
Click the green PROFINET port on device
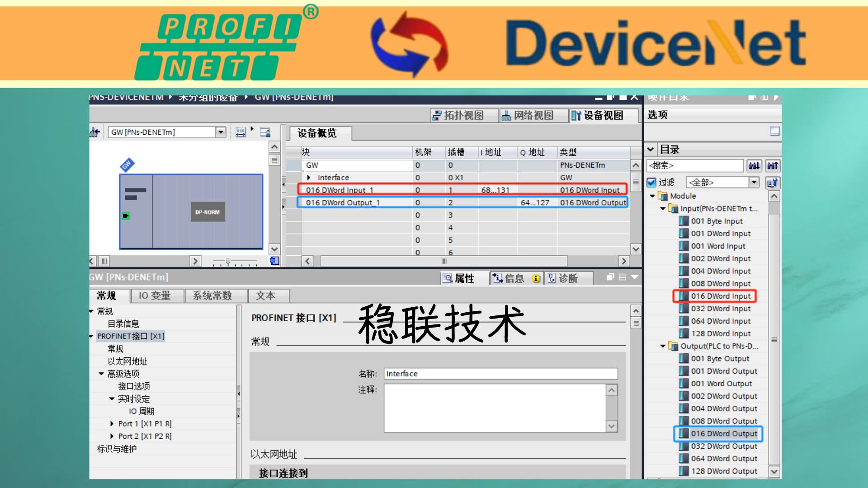click(x=126, y=216)
